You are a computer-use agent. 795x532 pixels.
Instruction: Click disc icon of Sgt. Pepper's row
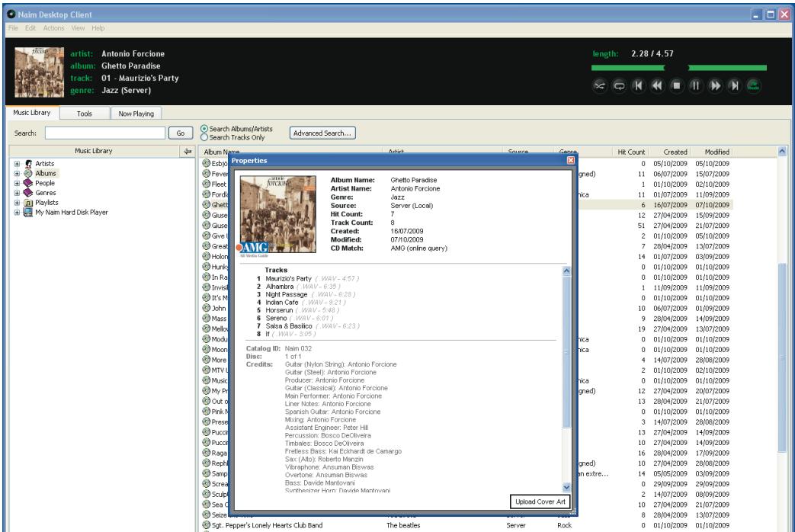point(207,525)
